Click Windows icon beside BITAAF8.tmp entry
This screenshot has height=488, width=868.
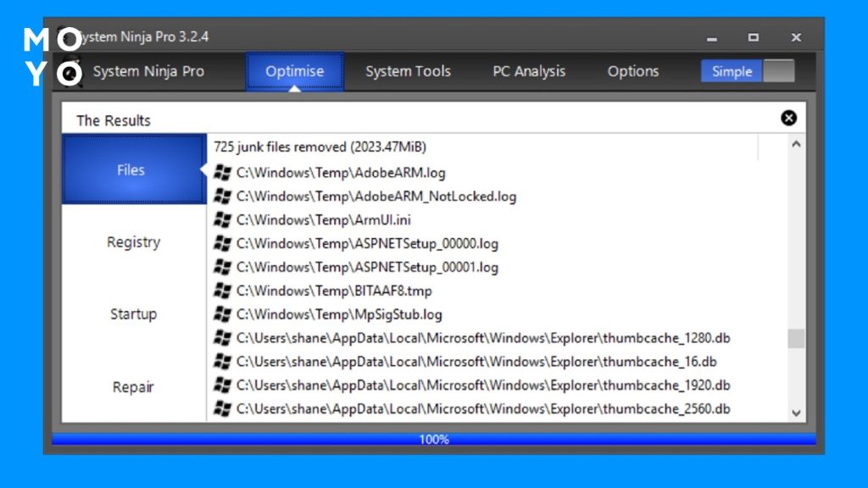pos(222,291)
